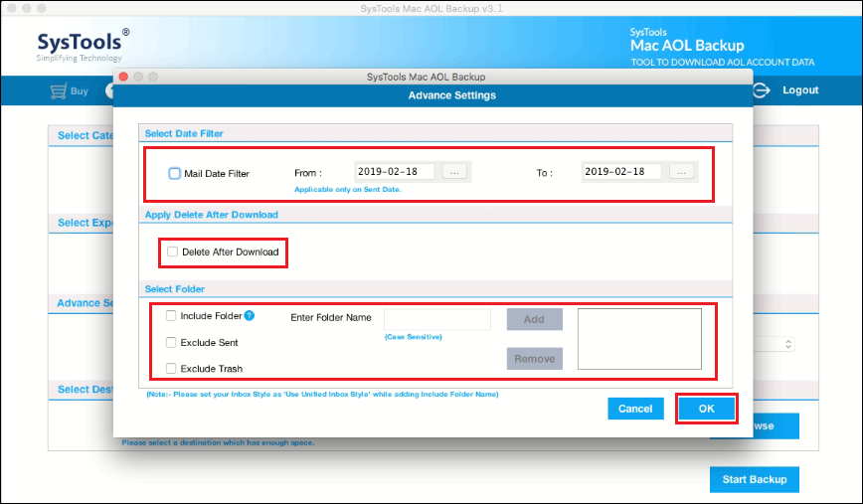Click the SysTools logo
The width and height of the screenshot is (863, 504).
click(84, 46)
